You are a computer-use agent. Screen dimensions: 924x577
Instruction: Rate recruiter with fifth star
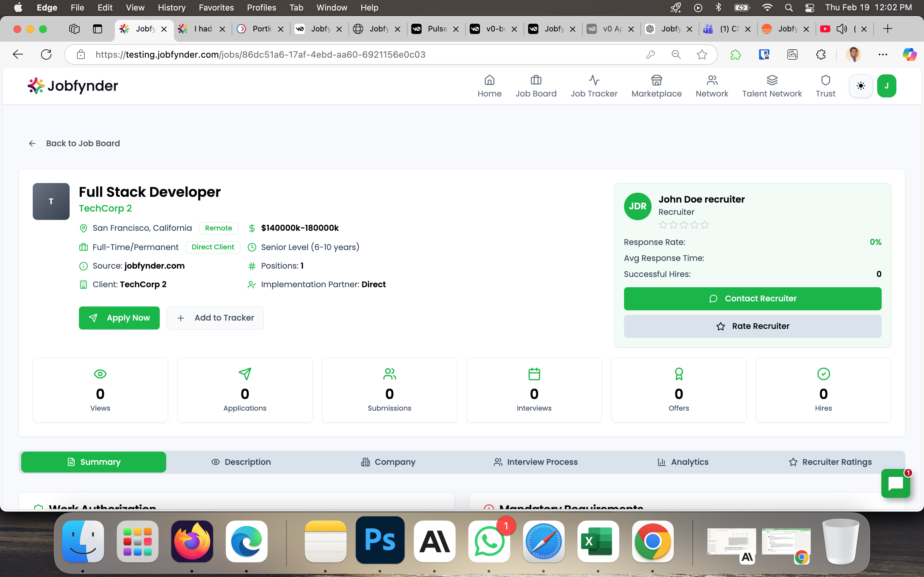[705, 225]
